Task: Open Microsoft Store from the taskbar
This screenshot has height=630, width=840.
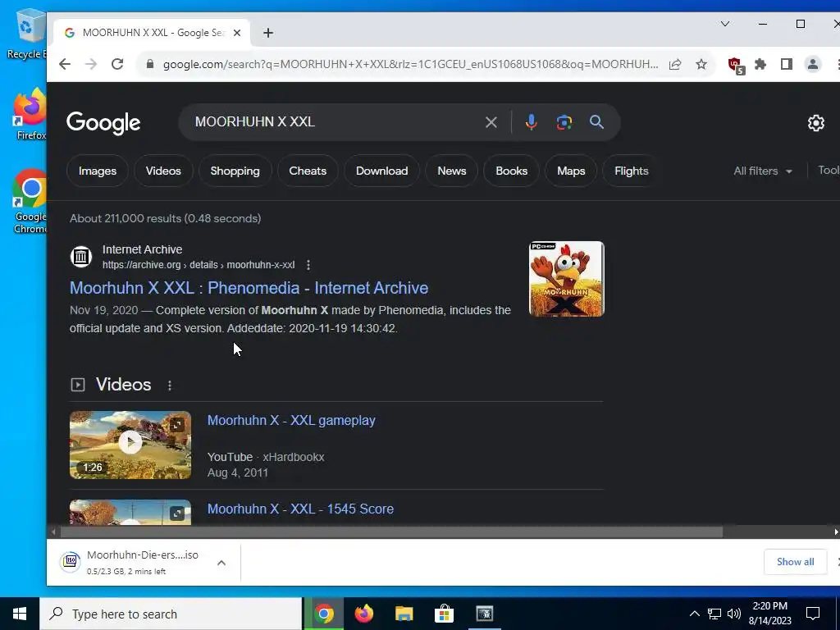Action: (444, 614)
